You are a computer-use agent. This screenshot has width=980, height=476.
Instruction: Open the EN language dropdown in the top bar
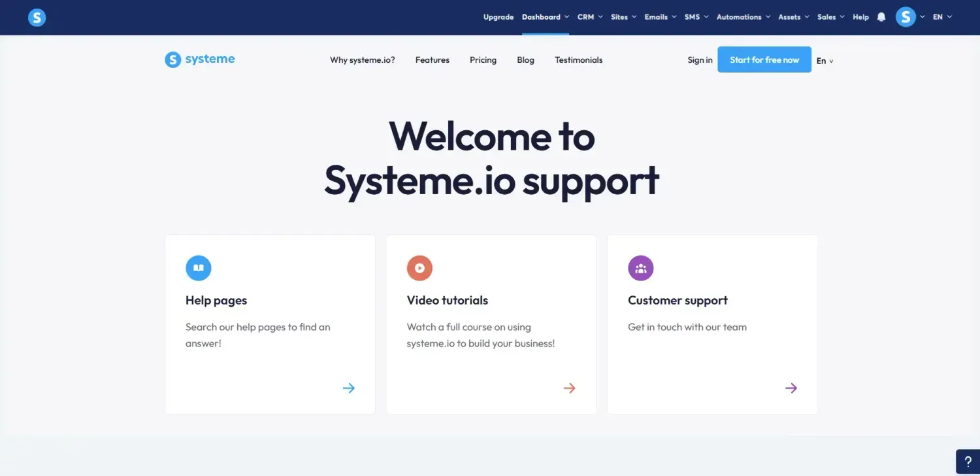942,17
